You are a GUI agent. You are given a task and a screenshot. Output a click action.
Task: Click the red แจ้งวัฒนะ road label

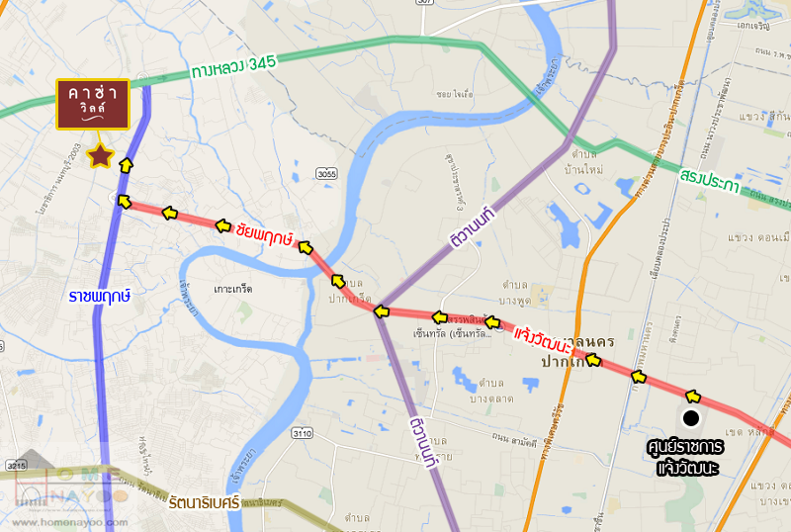[542, 342]
